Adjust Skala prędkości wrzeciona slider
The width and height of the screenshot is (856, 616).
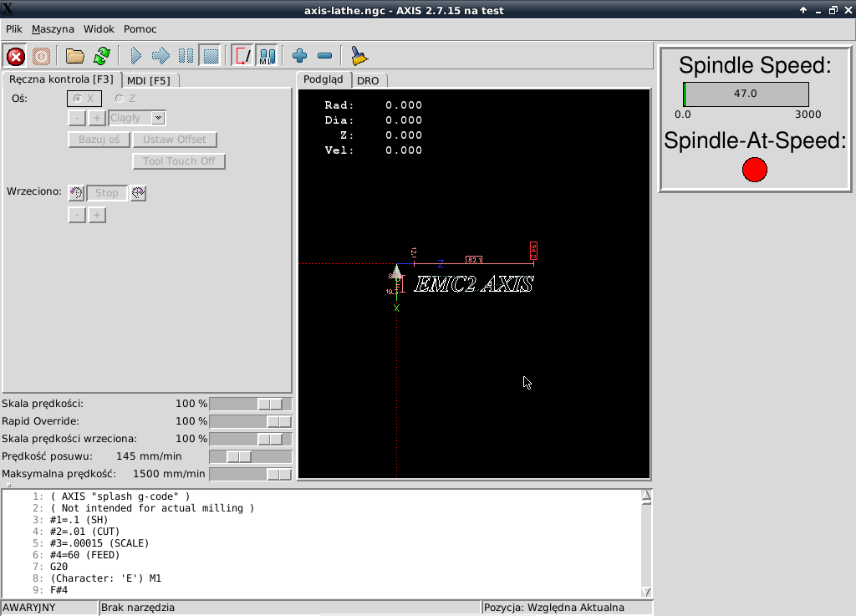click(x=251, y=439)
